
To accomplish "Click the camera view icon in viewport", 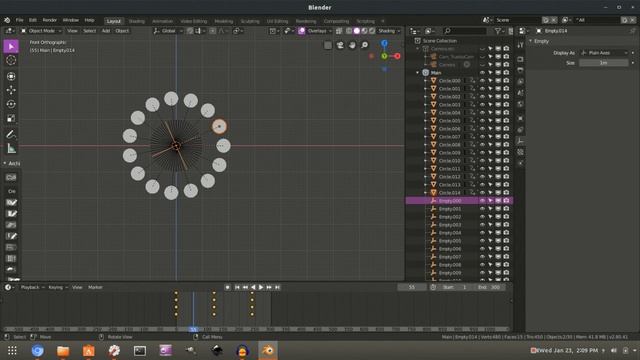I will (340, 45).
